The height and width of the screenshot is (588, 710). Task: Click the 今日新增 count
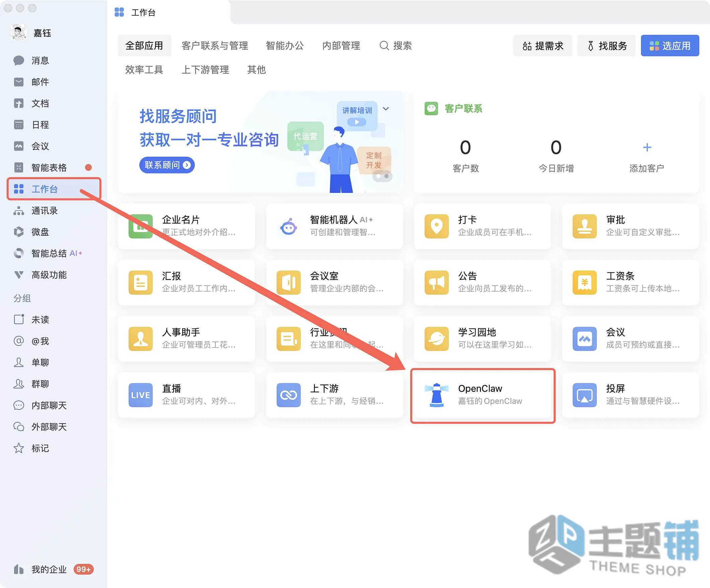tap(556, 148)
